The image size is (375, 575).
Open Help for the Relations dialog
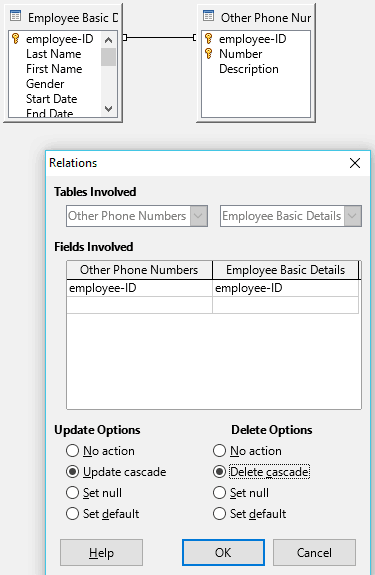pyautogui.click(x=101, y=552)
